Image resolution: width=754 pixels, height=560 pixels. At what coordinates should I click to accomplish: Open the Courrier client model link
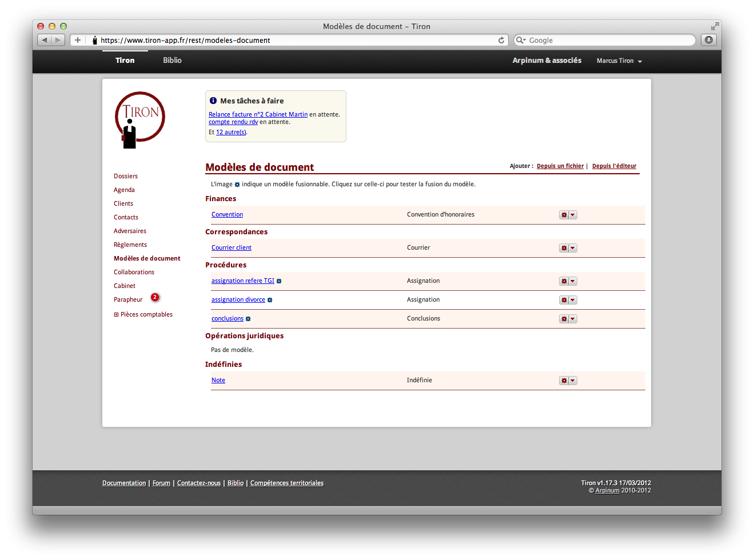pos(232,248)
